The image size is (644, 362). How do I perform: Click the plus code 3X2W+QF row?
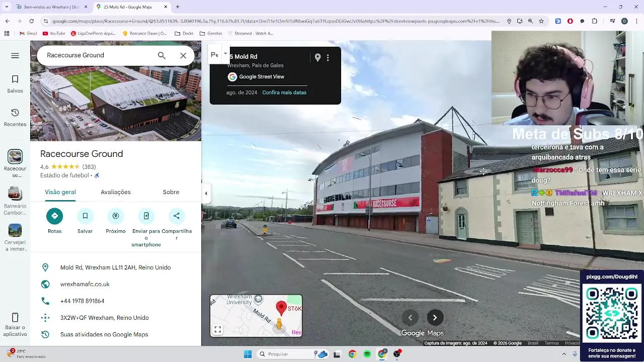tap(116, 318)
